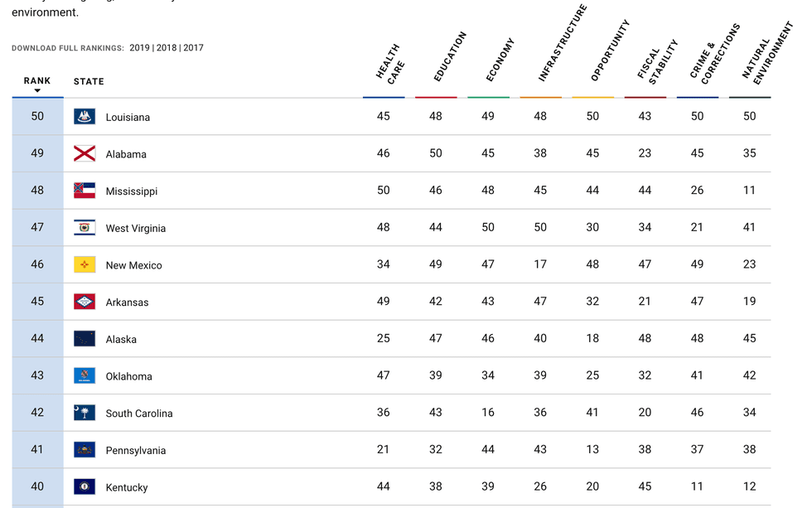Click the South Carolina flag icon
This screenshot has height=508, width=812.
point(85,413)
